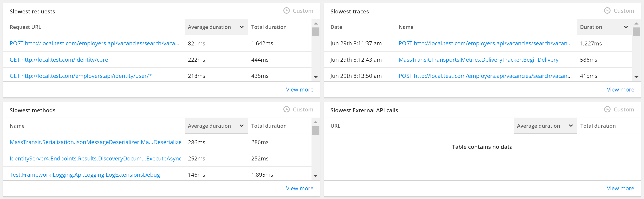The image size is (644, 199).
Task: Open POST vacancies search request with 821ms average
Action: (x=94, y=43)
